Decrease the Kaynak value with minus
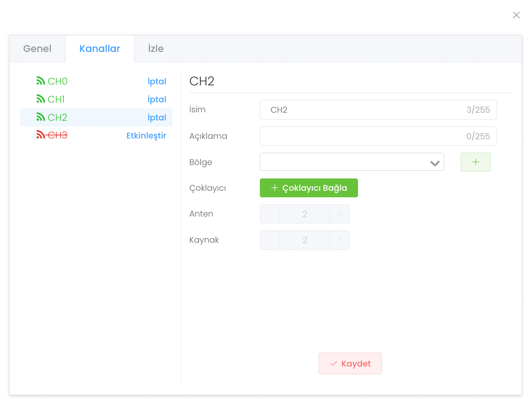Screen dimensions: 532x410 (270, 240)
